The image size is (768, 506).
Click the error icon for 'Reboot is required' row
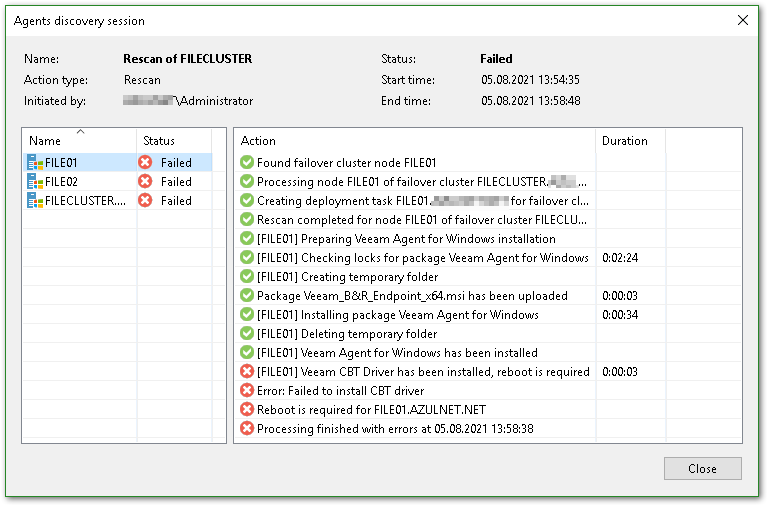(247, 410)
